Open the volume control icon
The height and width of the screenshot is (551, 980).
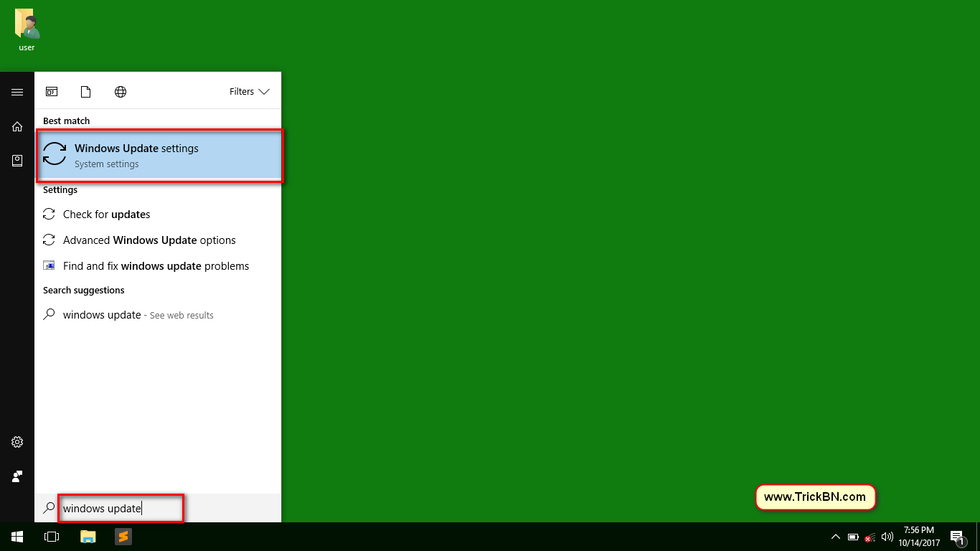pos(887,537)
